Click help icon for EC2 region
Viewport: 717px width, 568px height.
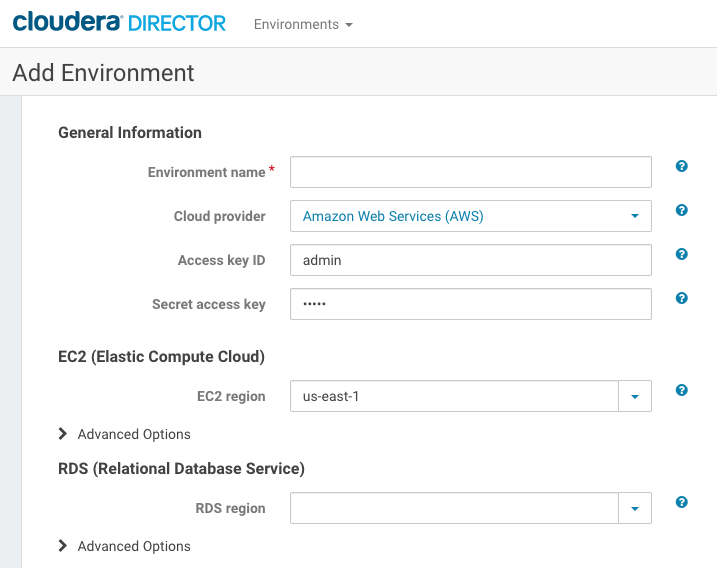(x=681, y=390)
